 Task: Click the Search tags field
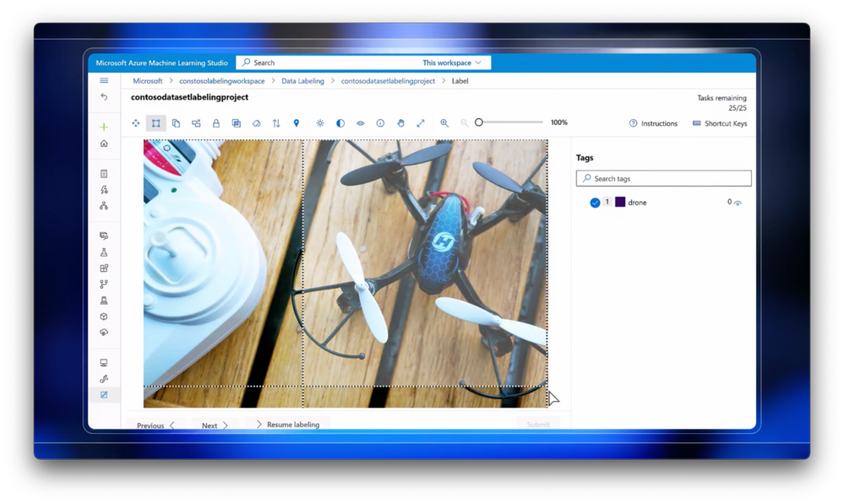tap(664, 179)
